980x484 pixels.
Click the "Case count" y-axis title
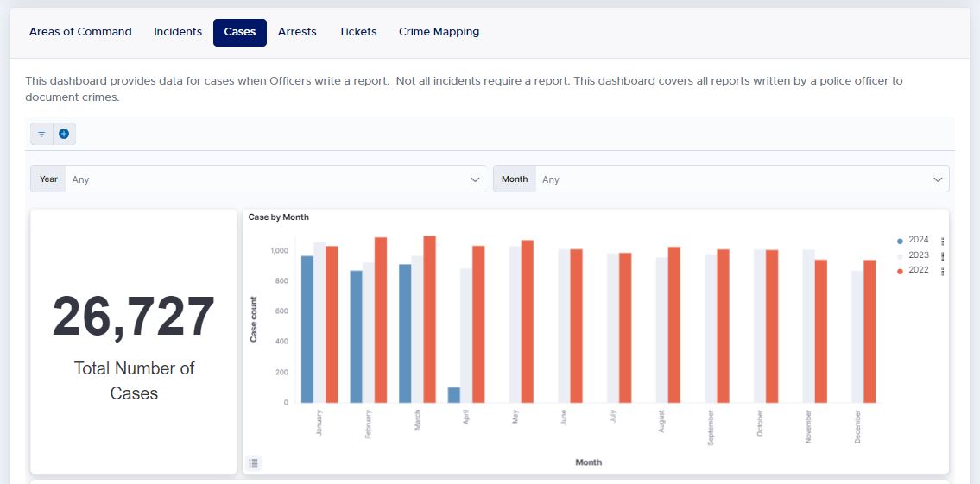pos(254,318)
